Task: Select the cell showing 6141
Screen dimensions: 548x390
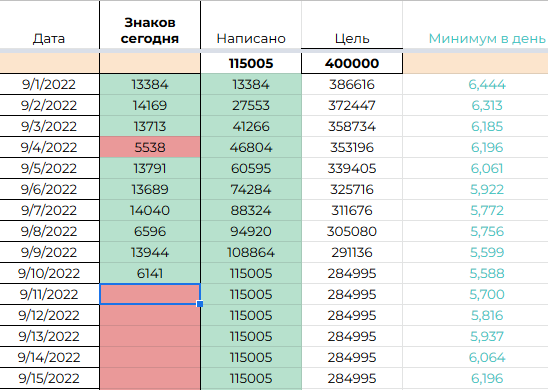Action: pyautogui.click(x=150, y=273)
